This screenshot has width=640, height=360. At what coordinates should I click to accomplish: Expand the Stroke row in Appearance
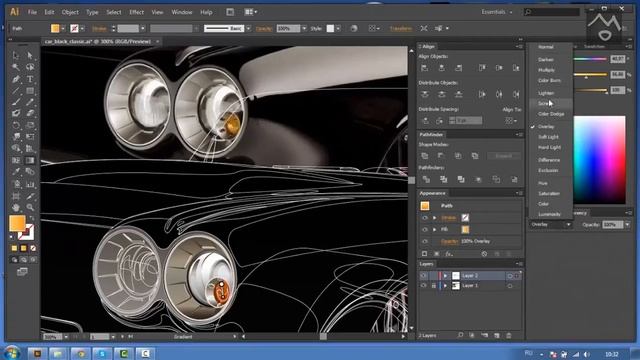pyautogui.click(x=435, y=218)
